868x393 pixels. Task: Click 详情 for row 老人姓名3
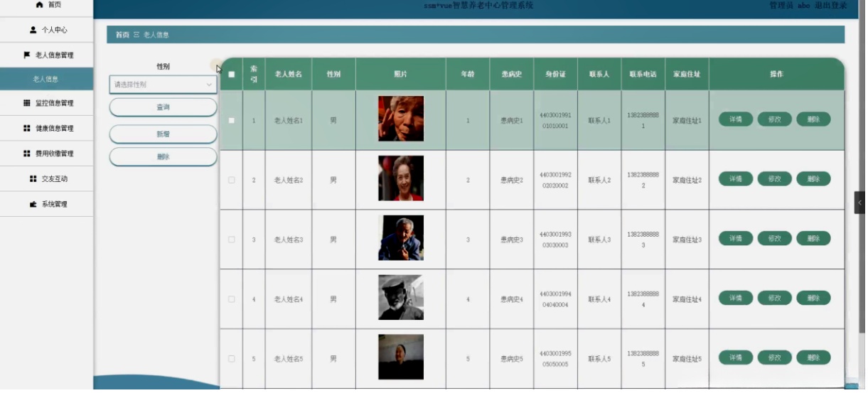[x=736, y=239]
